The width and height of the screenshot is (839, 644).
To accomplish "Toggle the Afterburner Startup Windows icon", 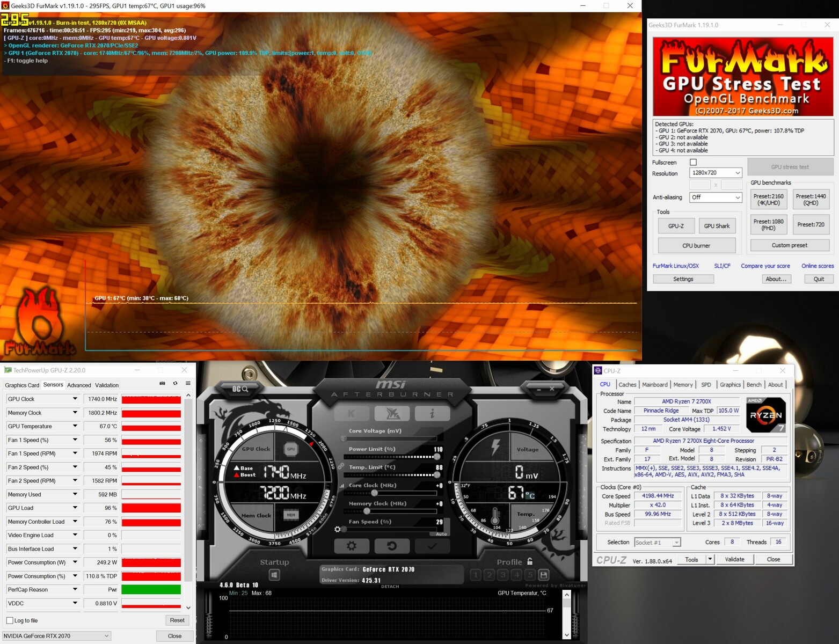I will coord(274,575).
